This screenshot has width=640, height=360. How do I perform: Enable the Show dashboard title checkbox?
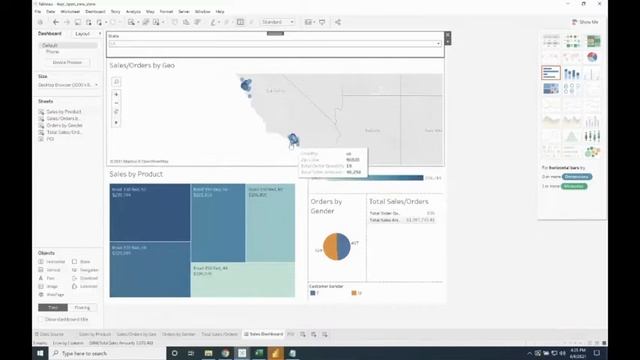coord(41,319)
